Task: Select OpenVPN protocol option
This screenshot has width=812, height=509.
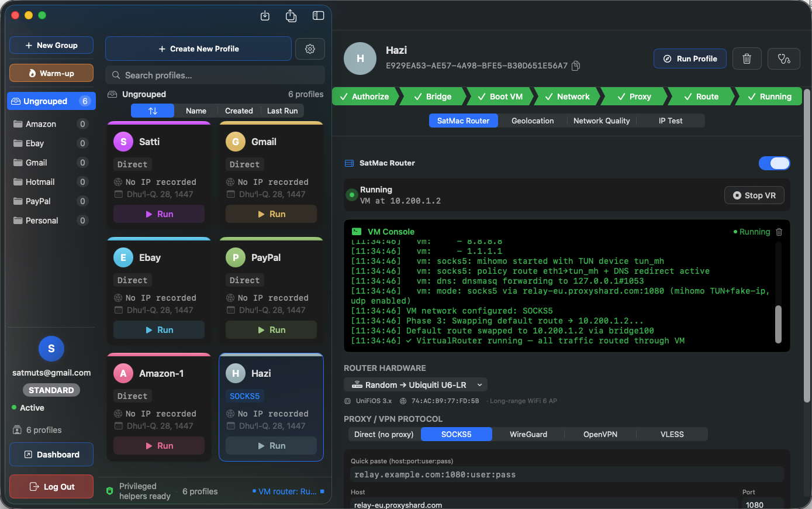Action: coord(600,434)
